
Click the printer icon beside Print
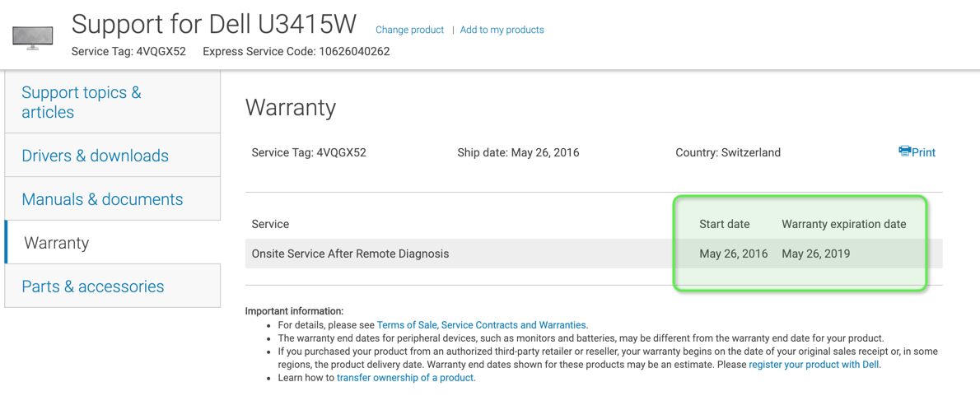[x=904, y=151]
